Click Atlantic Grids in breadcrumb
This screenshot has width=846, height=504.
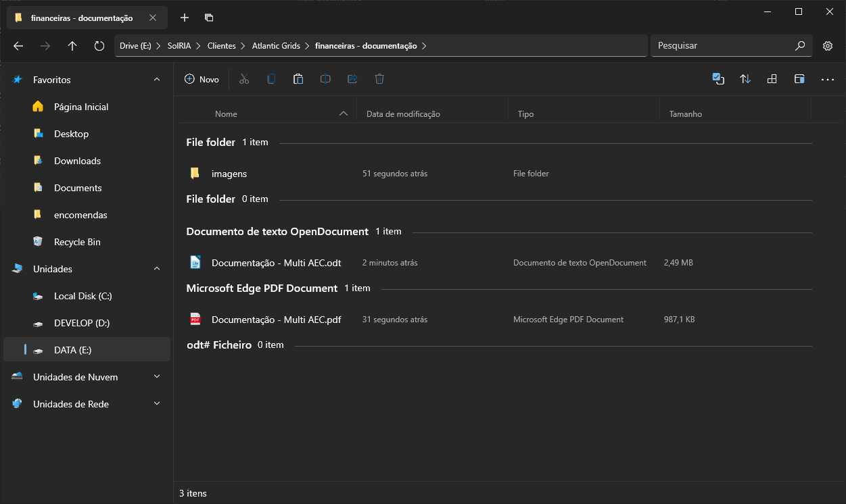276,46
